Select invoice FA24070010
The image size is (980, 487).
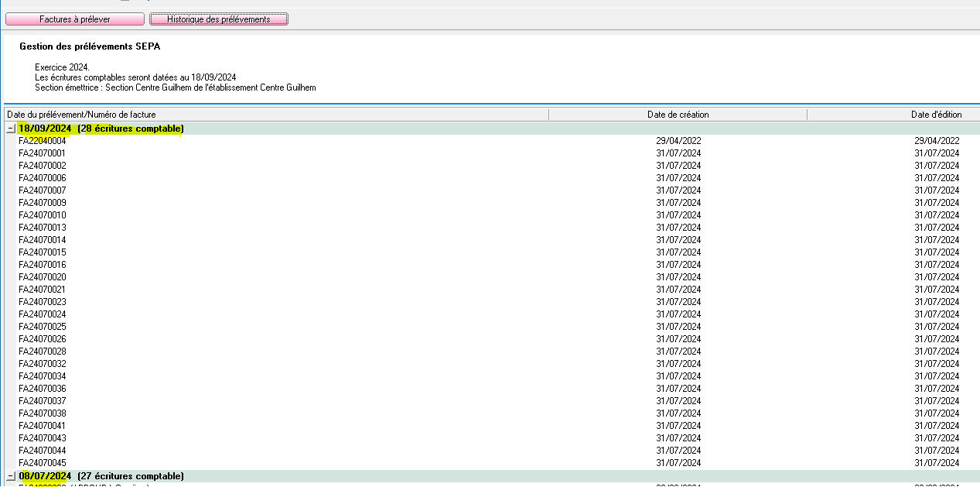tap(43, 215)
